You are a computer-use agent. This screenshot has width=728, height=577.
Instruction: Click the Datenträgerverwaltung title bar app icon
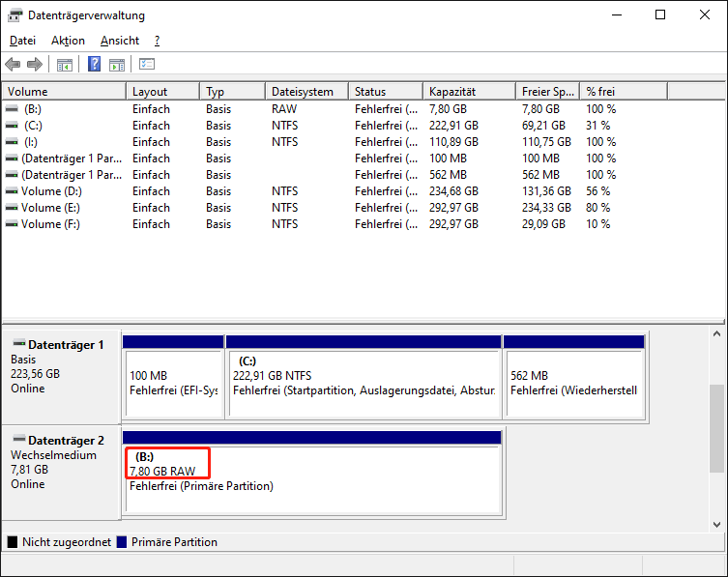[x=15, y=15]
